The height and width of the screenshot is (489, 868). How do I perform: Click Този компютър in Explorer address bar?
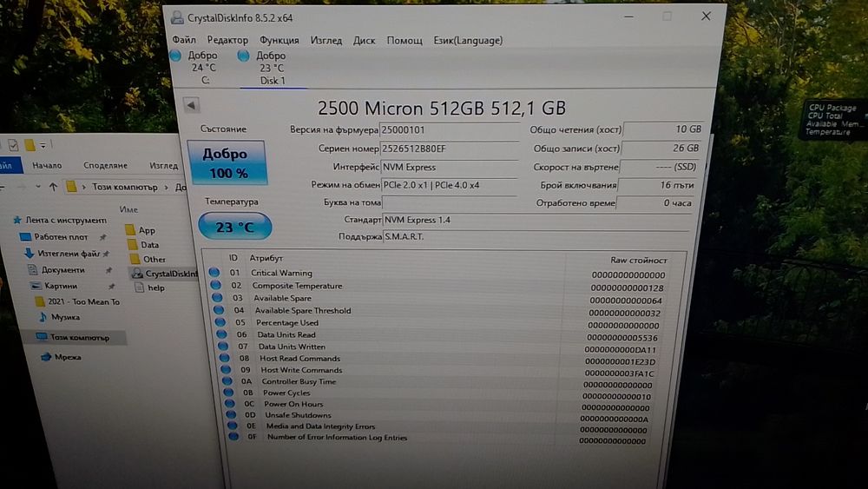coord(124,188)
